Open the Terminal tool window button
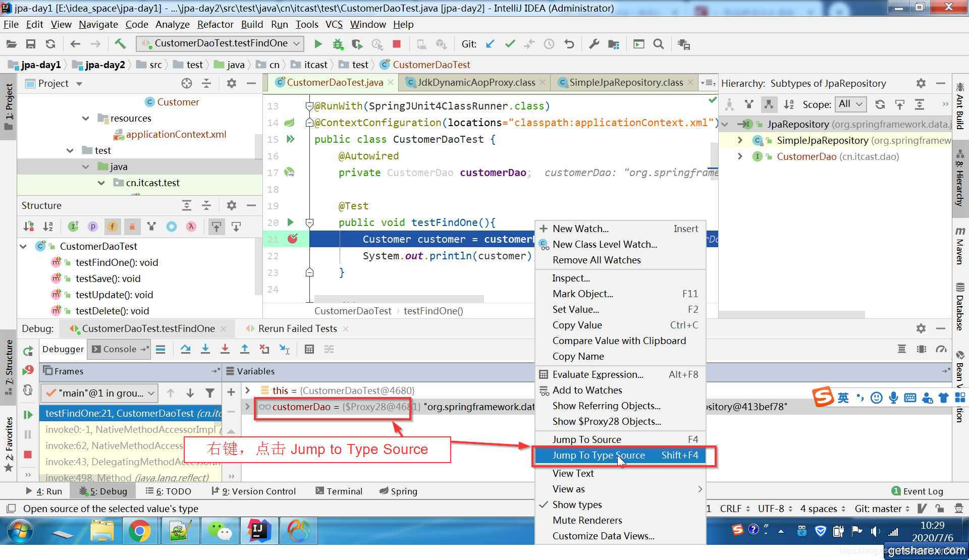 point(339,491)
